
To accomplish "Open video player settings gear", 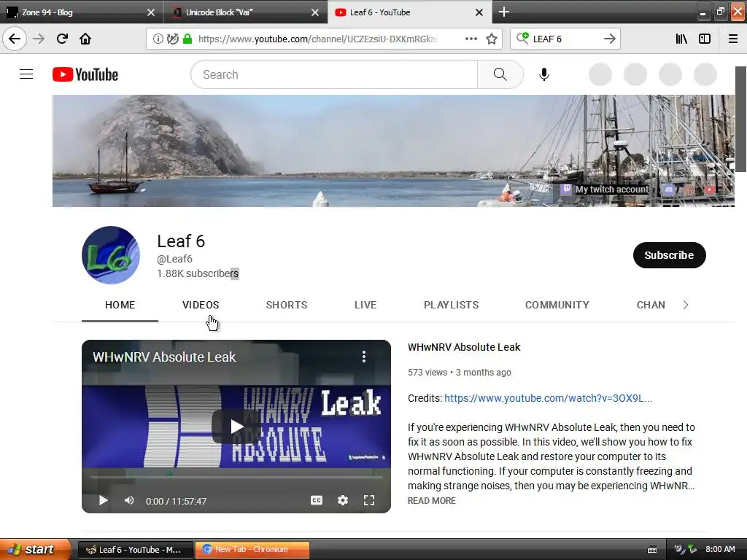I will 343,500.
